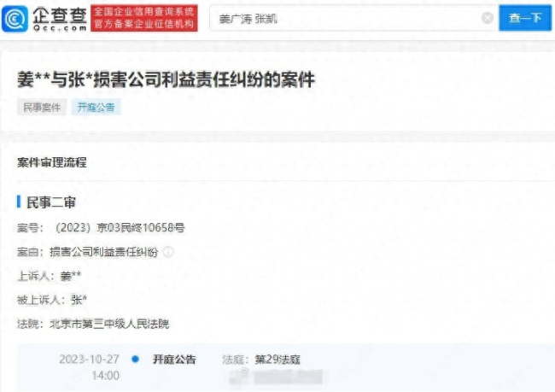The width and height of the screenshot is (555, 392).
Task: Clear the search box with the X icon
Action: [x=488, y=18]
